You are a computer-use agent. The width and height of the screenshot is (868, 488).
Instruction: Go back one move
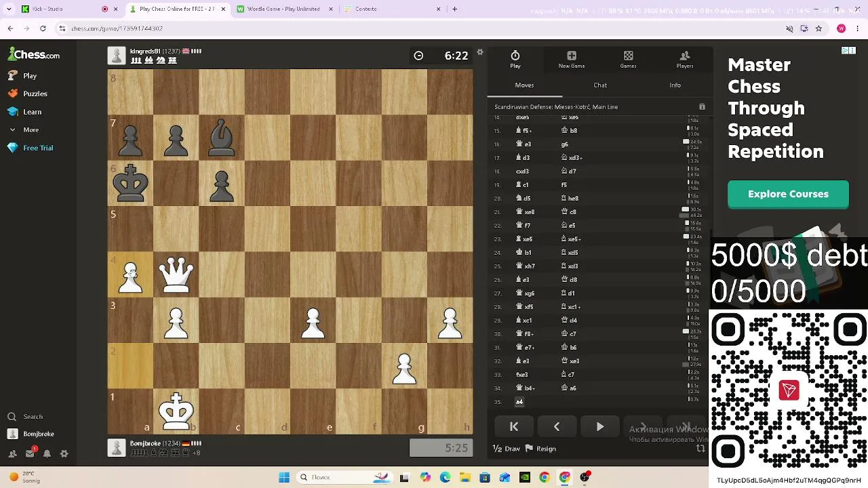pyautogui.click(x=557, y=427)
